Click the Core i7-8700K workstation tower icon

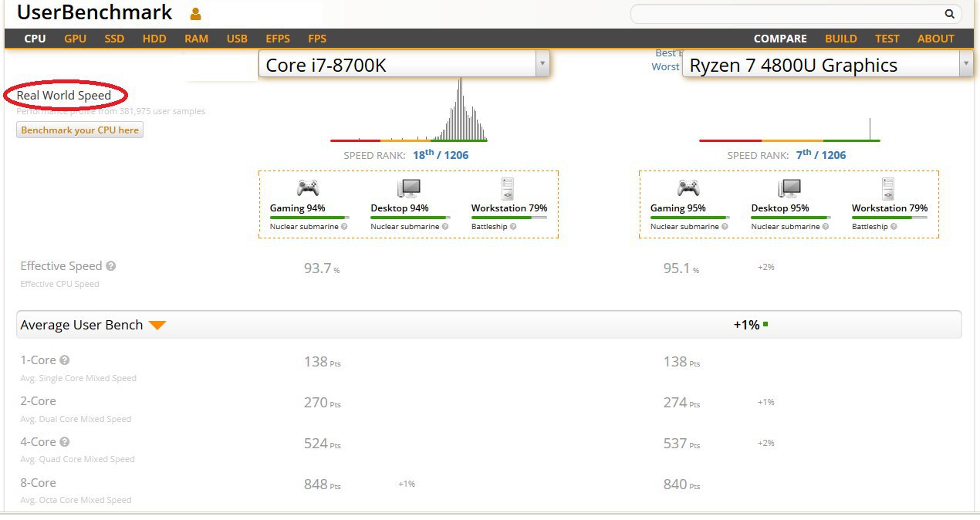tap(507, 188)
